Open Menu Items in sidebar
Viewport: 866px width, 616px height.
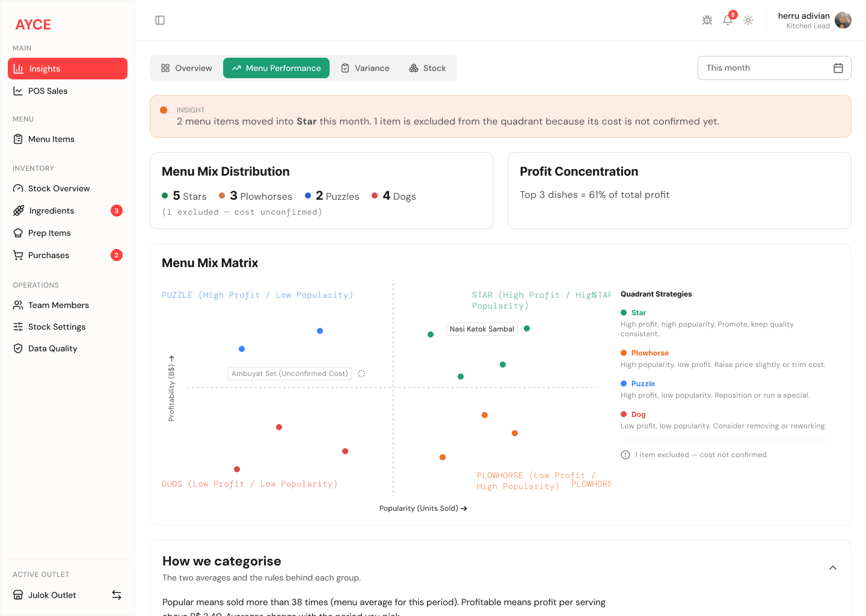(x=67, y=139)
